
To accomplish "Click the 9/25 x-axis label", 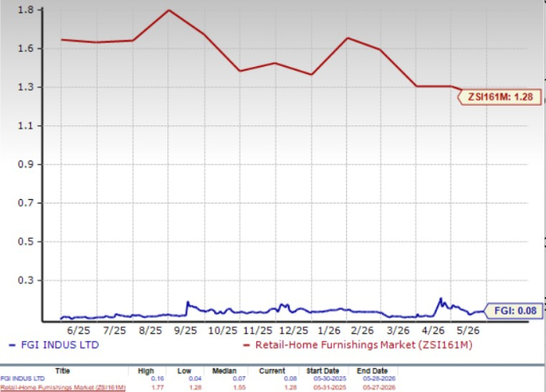I will pyautogui.click(x=185, y=330).
